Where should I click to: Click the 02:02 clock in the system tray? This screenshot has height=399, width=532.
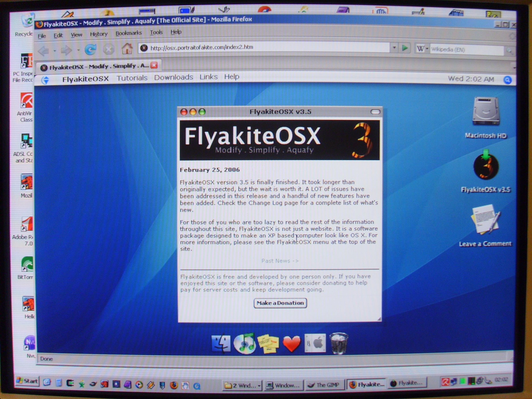click(x=501, y=379)
